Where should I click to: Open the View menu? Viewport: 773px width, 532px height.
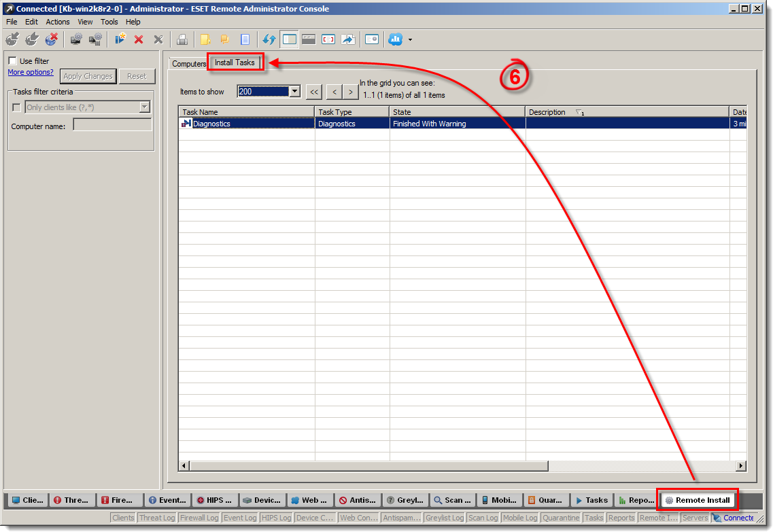85,22
